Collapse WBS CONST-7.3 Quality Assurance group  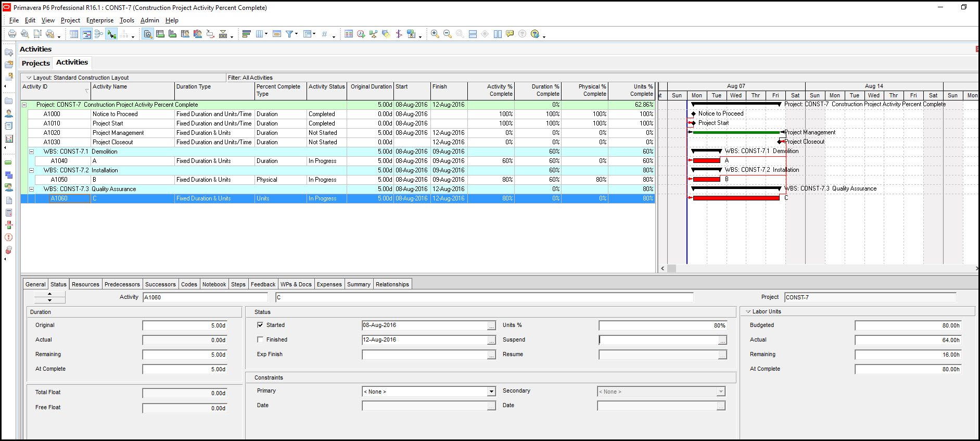31,189
